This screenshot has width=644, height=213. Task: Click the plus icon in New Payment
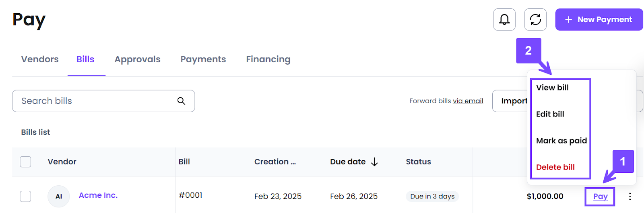point(568,19)
